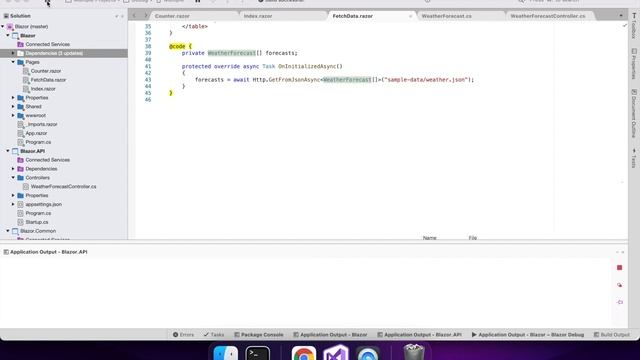Click the "sample-data/weather.json" string
The image size is (640, 360).
coord(426,80)
